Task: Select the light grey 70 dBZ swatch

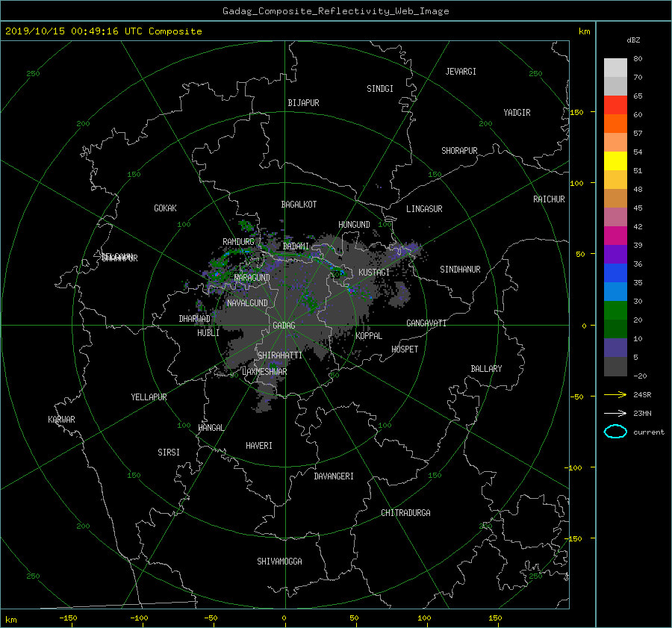Action: pos(615,68)
